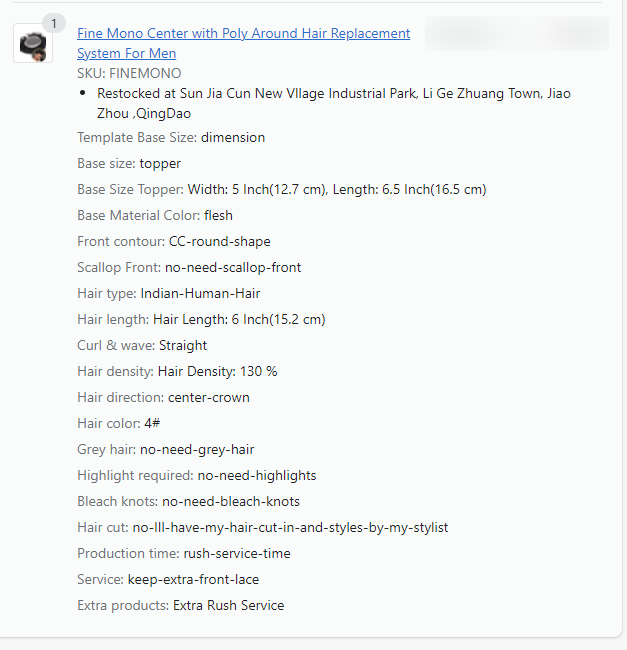Click the Hair length 6 Inch line
This screenshot has height=650, width=627.
201,319
